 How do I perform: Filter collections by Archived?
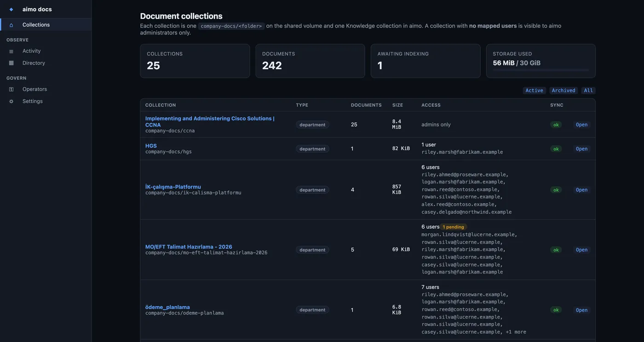[x=563, y=91]
